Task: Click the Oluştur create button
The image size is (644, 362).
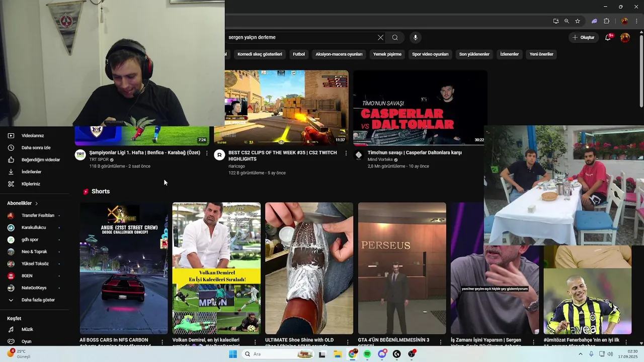Action: [x=583, y=37]
